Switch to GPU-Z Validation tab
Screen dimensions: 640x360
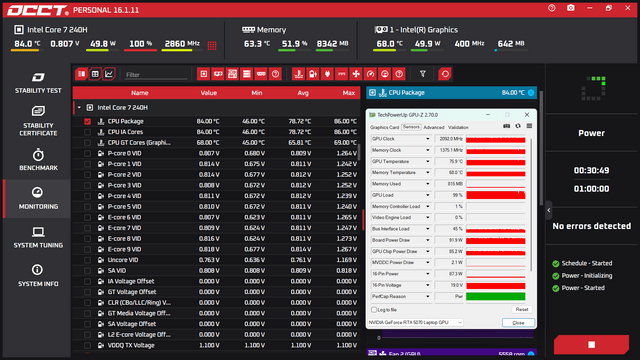point(458,127)
